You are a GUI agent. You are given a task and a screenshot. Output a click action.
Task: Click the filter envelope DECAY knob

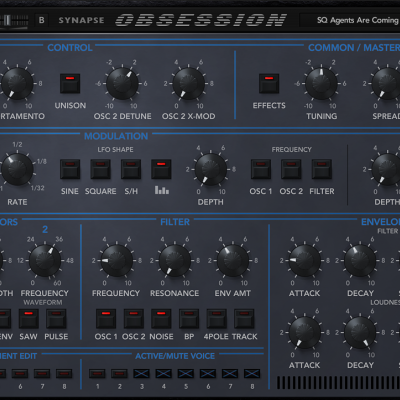click(360, 260)
